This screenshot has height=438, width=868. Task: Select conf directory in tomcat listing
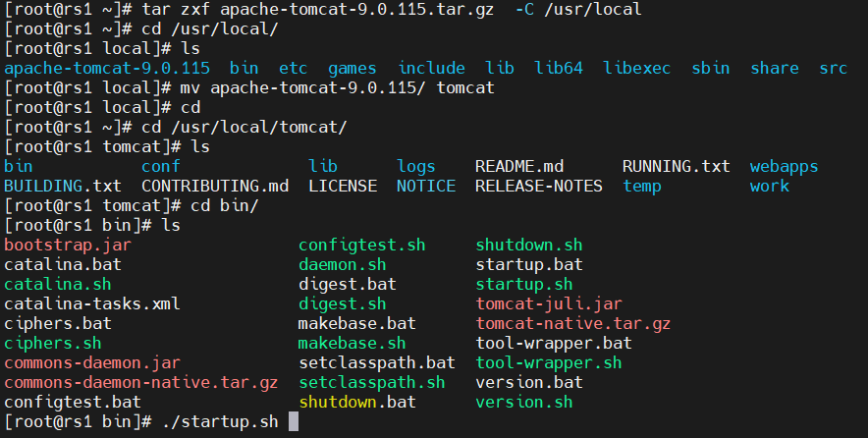161,166
